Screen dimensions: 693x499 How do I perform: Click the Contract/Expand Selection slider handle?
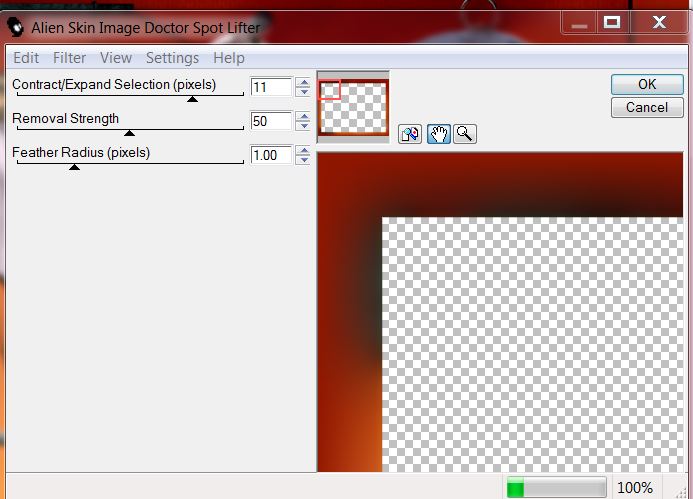pos(192,99)
